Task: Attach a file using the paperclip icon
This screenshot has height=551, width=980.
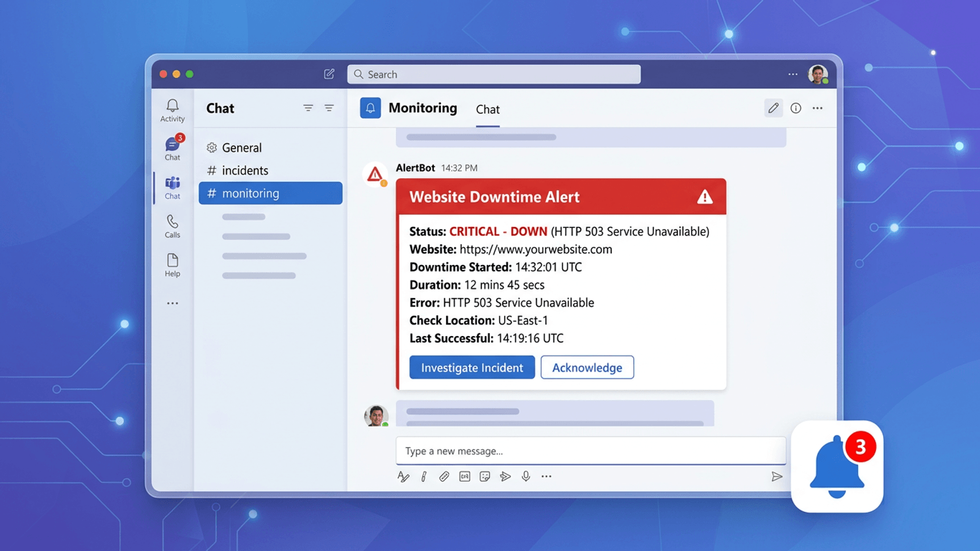Action: click(445, 476)
